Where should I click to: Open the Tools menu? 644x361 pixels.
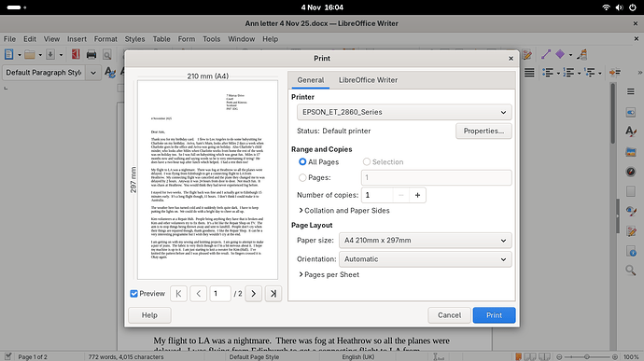pos(212,39)
